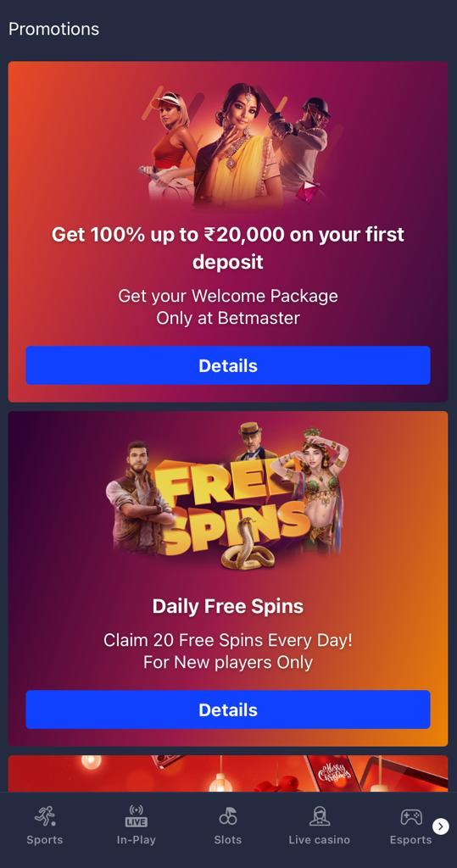This screenshot has width=457, height=868.
Task: Tap the welcome package characters image
Action: click(236, 145)
